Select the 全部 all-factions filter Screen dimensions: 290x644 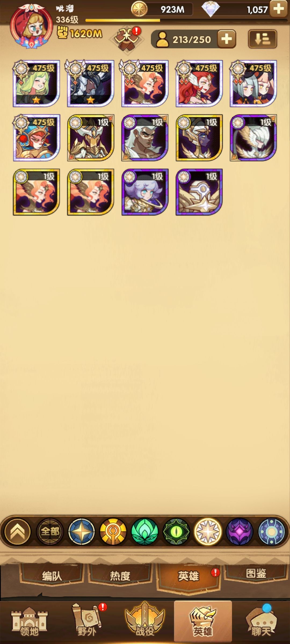[50, 532]
